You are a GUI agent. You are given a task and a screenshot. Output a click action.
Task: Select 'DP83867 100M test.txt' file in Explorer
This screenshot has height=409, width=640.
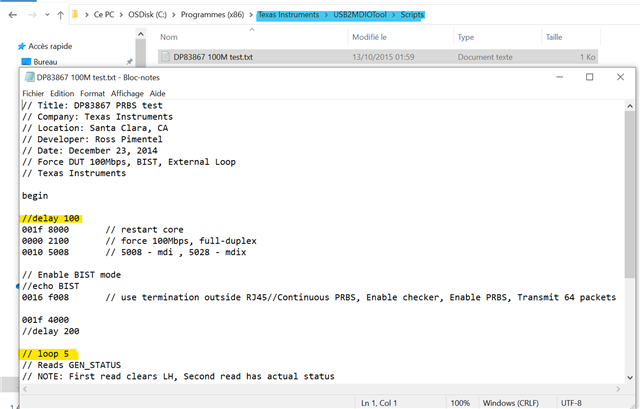(x=213, y=57)
